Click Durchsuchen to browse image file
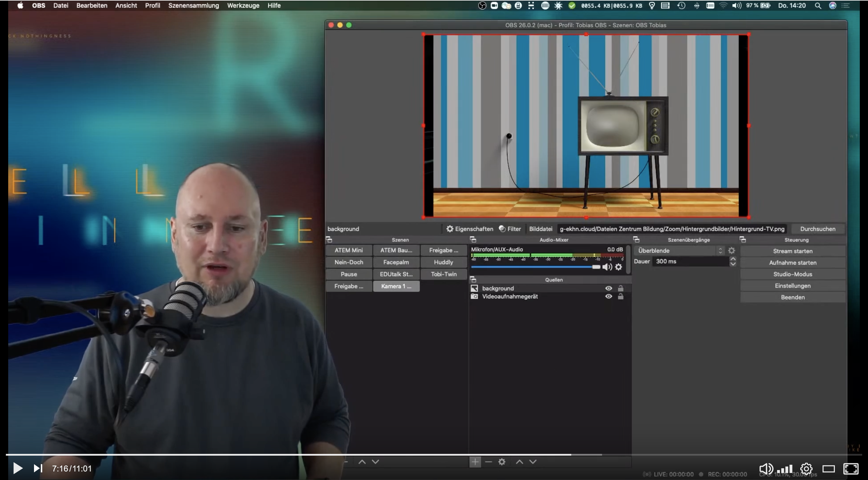 click(818, 229)
